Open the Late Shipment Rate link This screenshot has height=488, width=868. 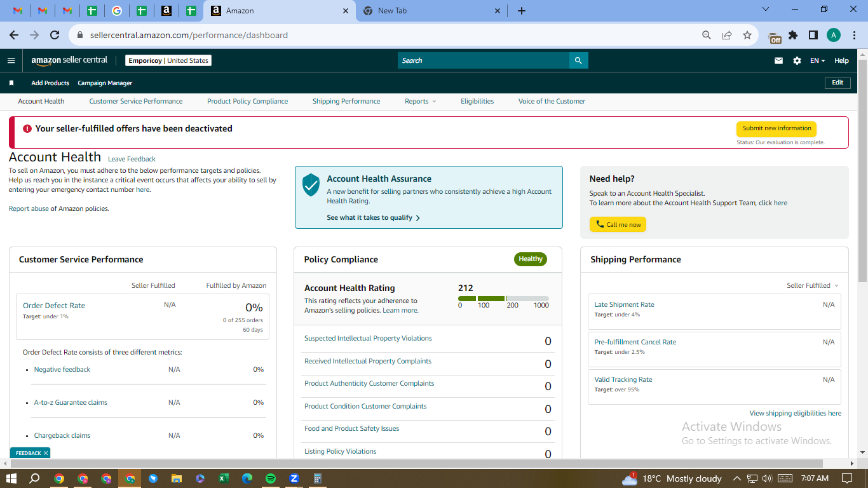[x=624, y=305]
